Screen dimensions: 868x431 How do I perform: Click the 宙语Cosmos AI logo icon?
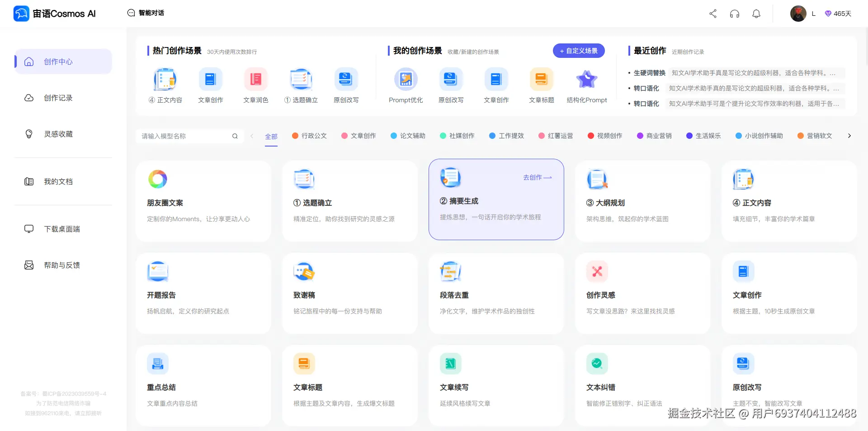click(x=21, y=14)
